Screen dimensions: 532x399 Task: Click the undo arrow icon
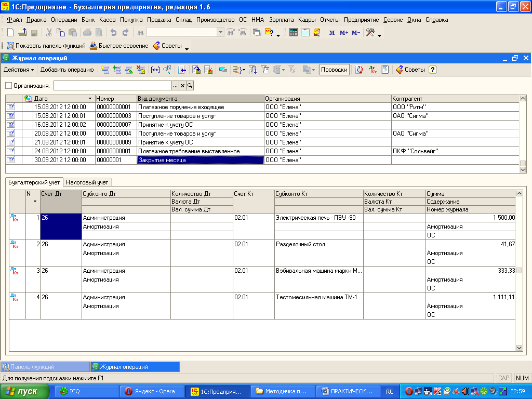pyautogui.click(x=113, y=33)
